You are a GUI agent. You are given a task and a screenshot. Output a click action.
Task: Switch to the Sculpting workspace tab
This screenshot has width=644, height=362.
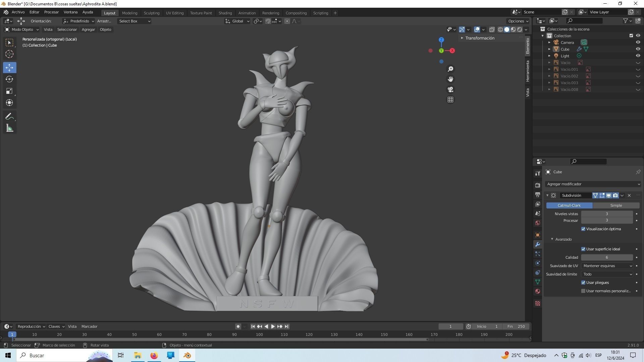coord(152,13)
